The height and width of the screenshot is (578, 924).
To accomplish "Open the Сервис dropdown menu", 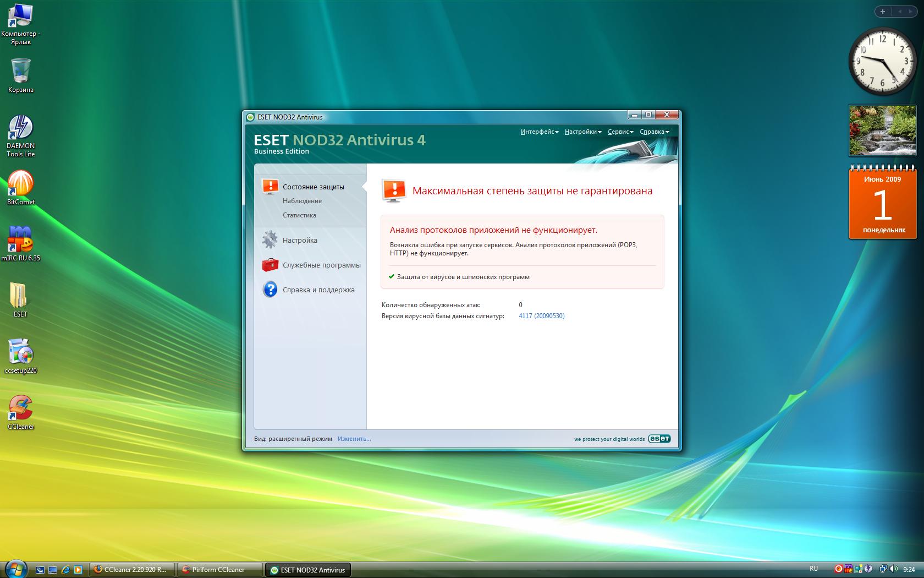I will (x=620, y=132).
